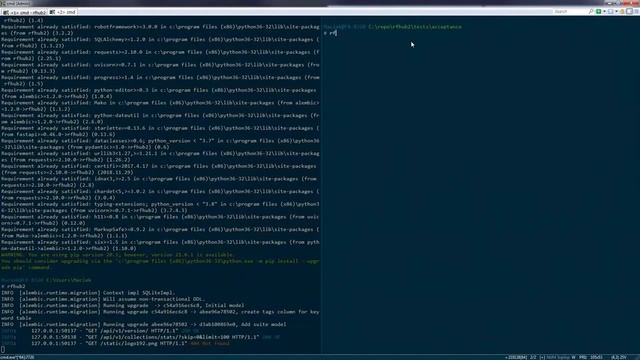The image size is (640, 360).
Task: Open the dropdown arrow next to consoles list
Action: coord(616,11)
